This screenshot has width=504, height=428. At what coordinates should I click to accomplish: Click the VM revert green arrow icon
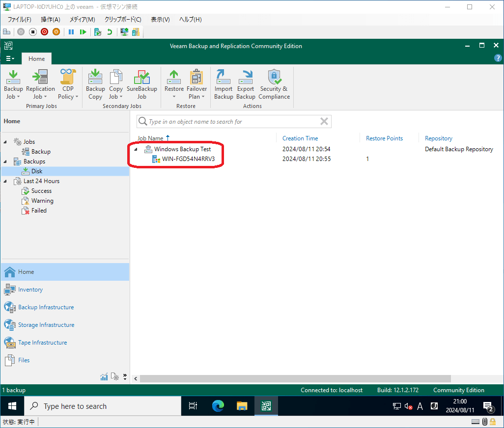tap(110, 32)
